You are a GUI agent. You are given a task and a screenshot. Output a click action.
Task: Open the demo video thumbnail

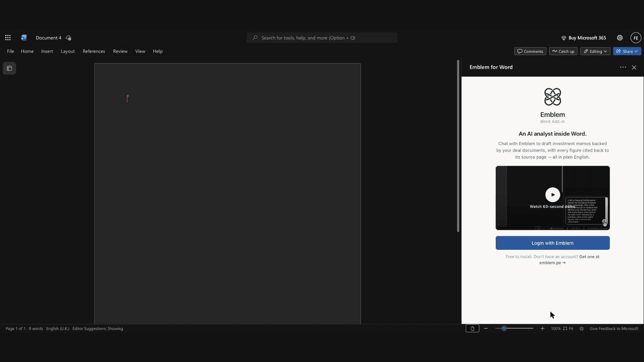point(553,198)
